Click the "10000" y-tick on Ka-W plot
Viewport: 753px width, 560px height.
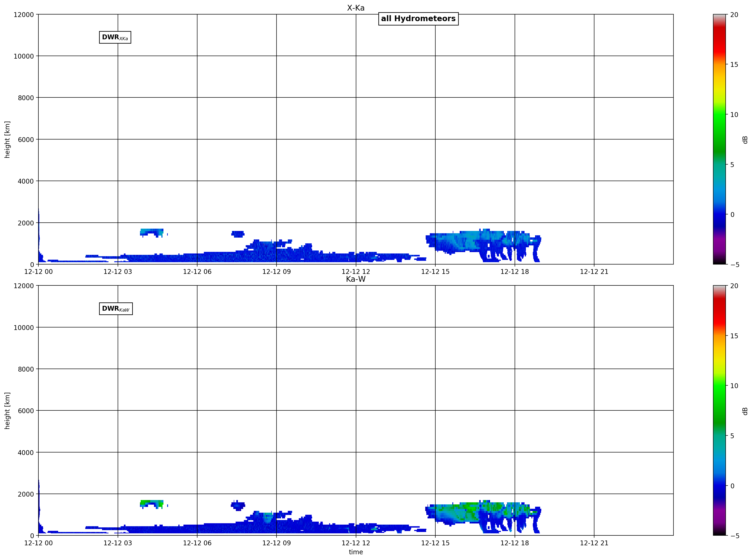click(x=24, y=327)
